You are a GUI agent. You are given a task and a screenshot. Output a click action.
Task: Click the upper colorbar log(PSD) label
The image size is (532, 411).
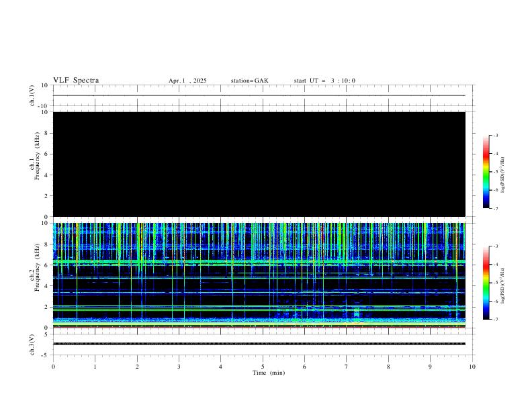(x=502, y=175)
